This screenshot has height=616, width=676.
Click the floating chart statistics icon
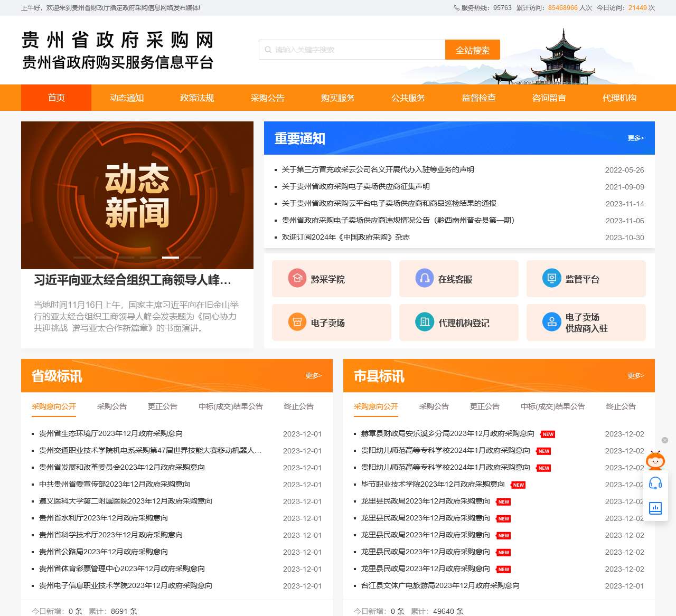(x=655, y=508)
